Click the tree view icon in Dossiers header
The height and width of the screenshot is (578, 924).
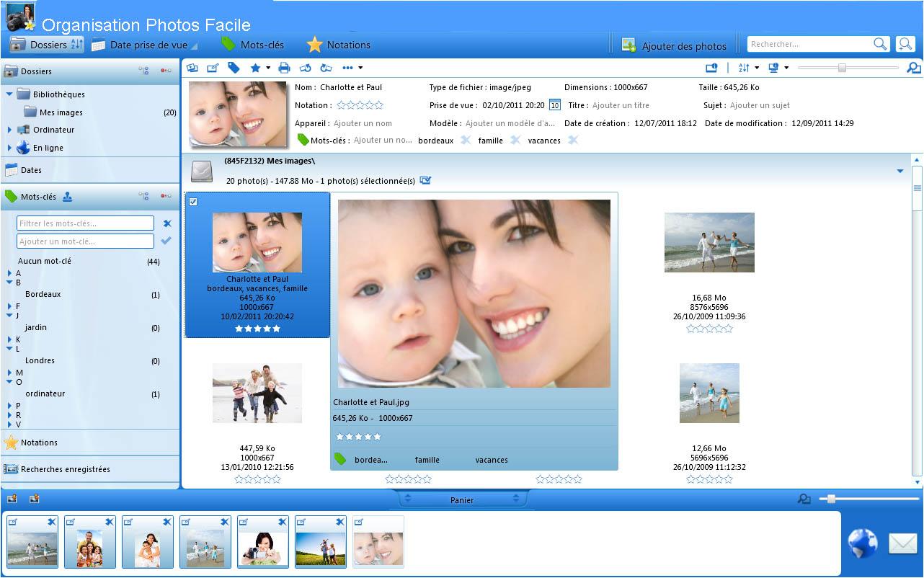[143, 71]
